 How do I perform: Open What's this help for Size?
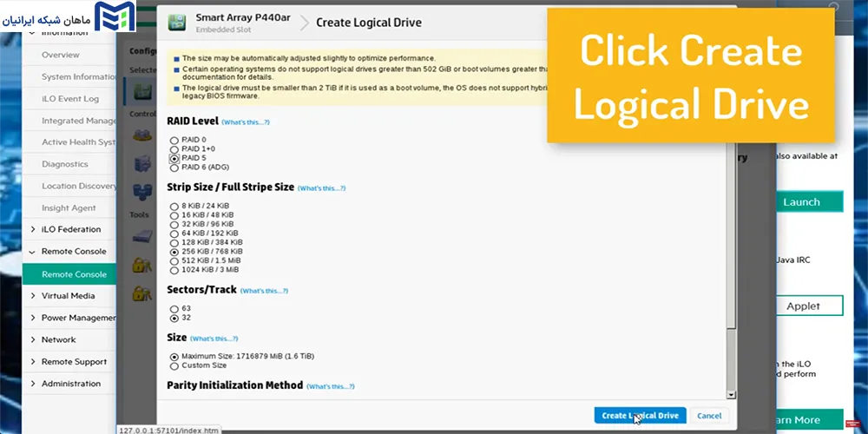[214, 339]
